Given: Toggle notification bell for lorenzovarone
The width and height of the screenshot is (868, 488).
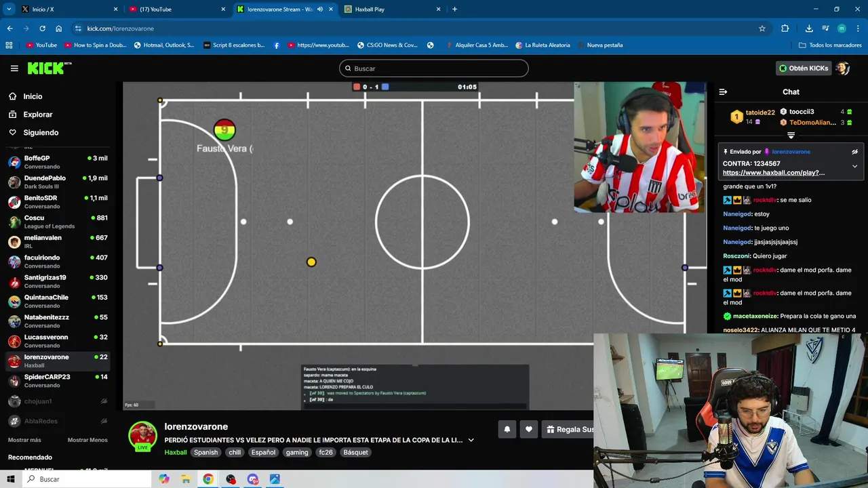Looking at the screenshot, I should coord(507,429).
